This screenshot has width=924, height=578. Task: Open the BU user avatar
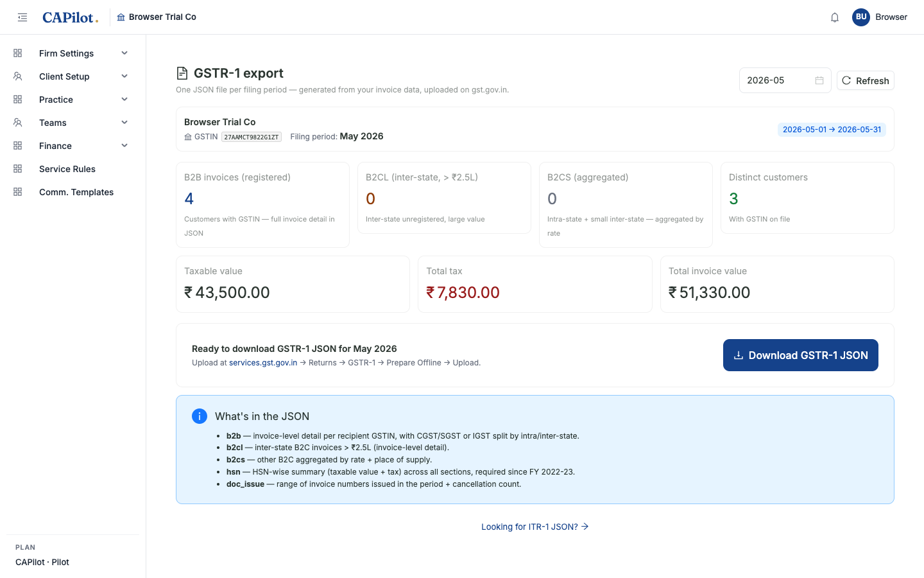click(x=861, y=17)
